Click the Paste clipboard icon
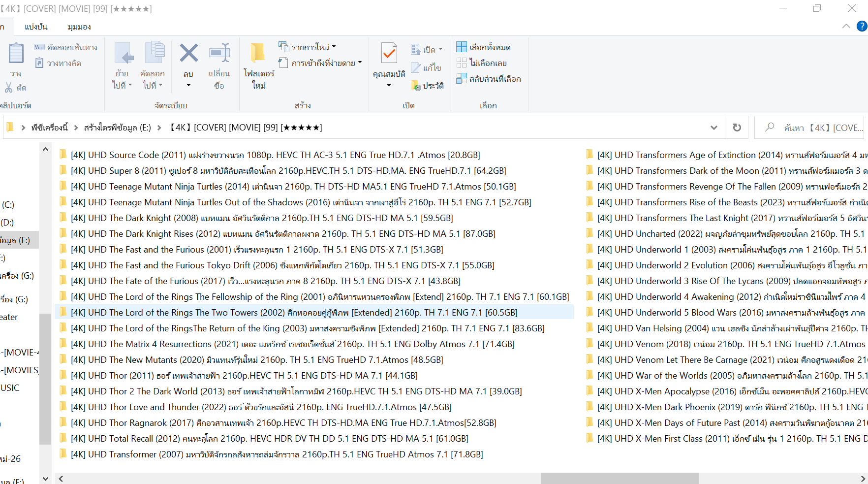Viewport: 868px width, 484px height. 16,53
